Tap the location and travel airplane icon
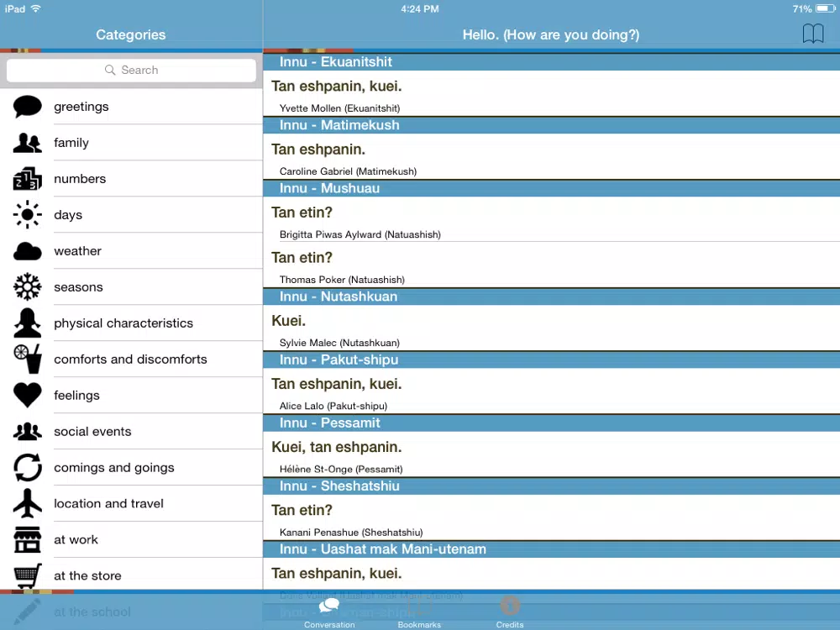Screen dimensions: 840x630 (28, 503)
